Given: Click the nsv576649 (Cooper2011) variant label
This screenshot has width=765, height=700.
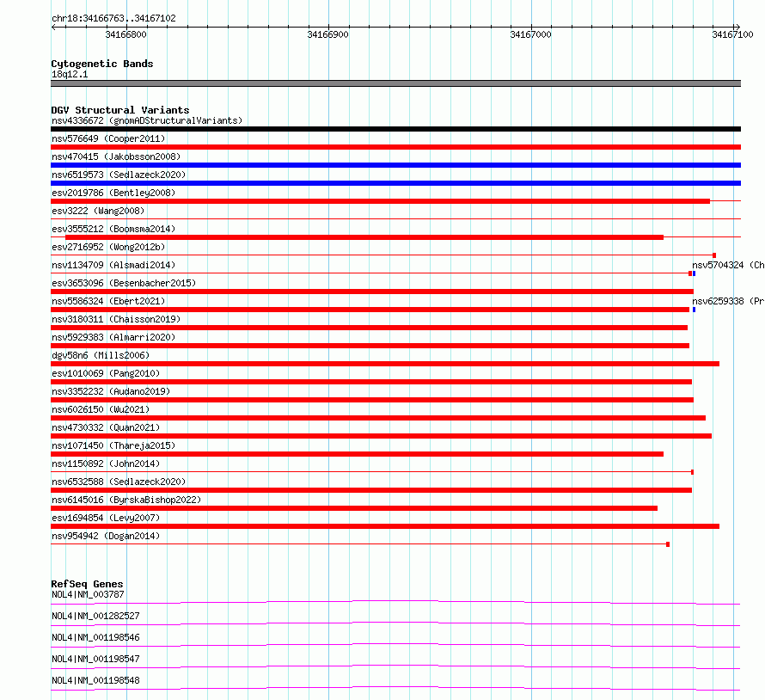Looking at the screenshot, I should 108,138.
